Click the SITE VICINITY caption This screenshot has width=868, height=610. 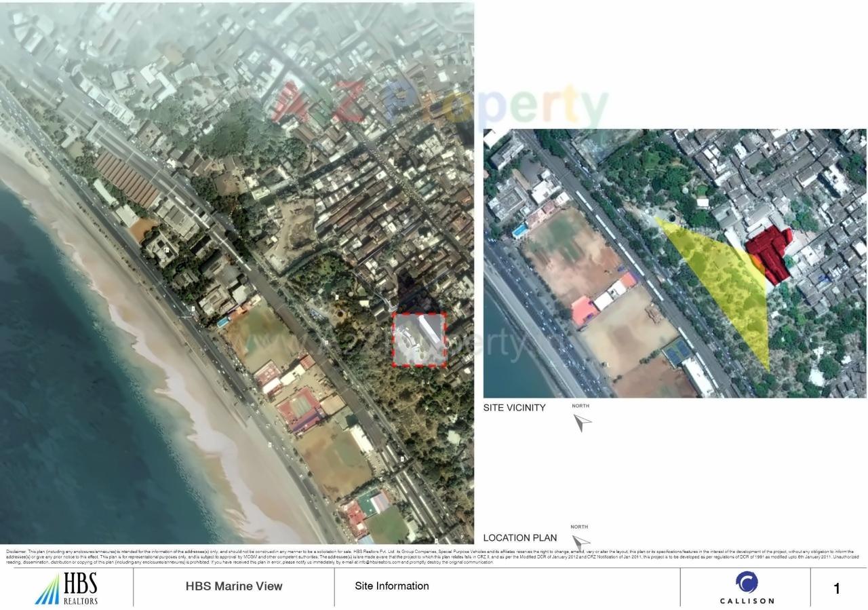click(514, 407)
